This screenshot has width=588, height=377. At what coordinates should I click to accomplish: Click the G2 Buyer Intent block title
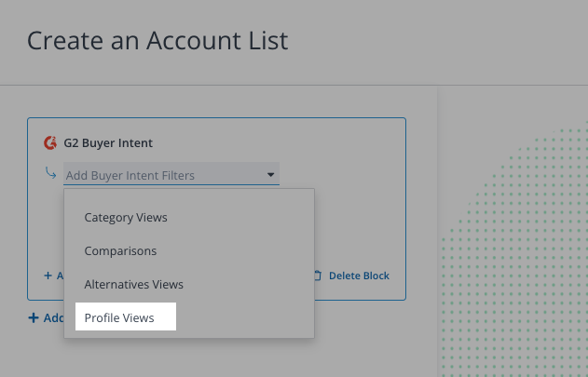108,143
